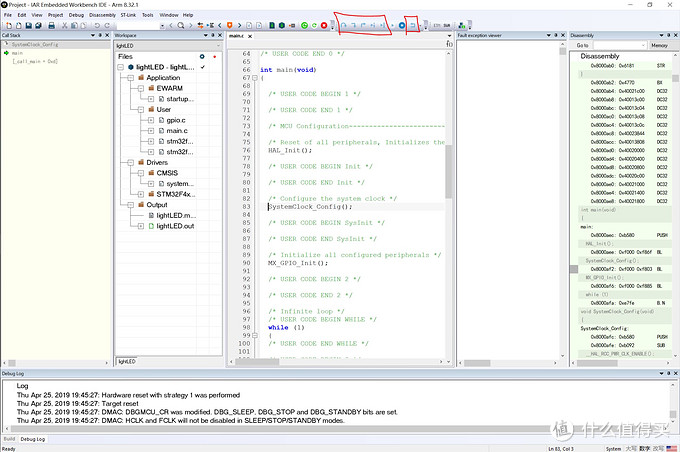The height and width of the screenshot is (452, 680).
Task: Click the Redo arrow icon
Action: (x=107, y=26)
